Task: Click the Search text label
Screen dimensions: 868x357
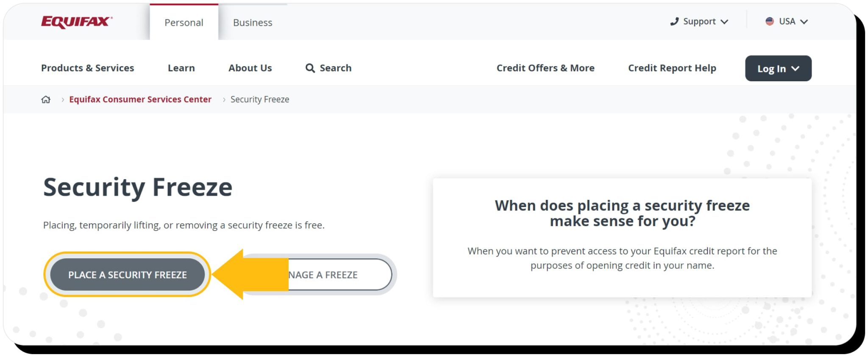Action: (335, 68)
